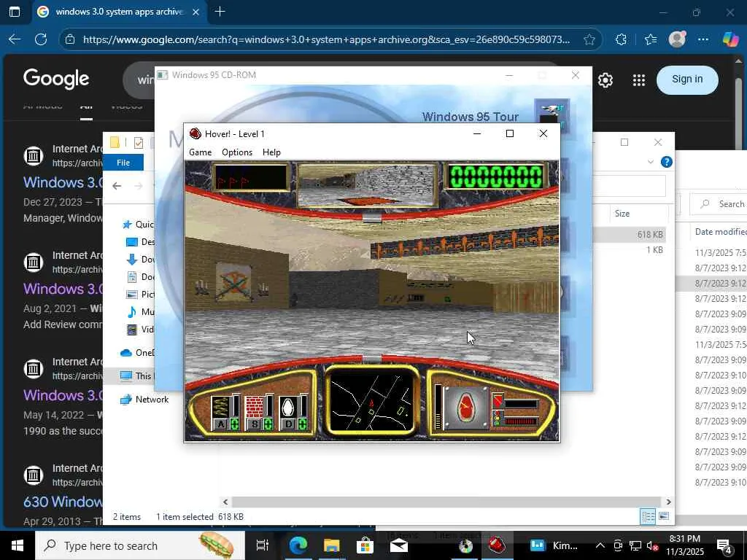The image size is (747, 560).
Task: Click the green score counter display
Action: pyautogui.click(x=496, y=176)
